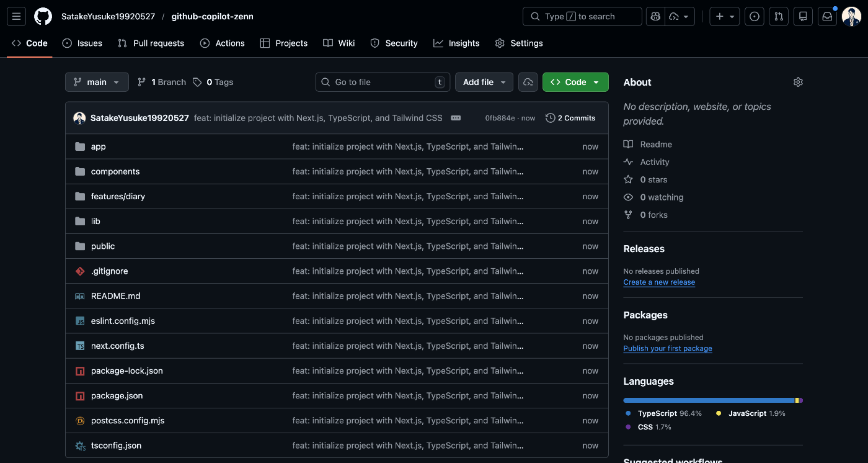Viewport: 868px width, 463px height.
Task: Switch to the Wiki tab
Action: click(x=339, y=43)
